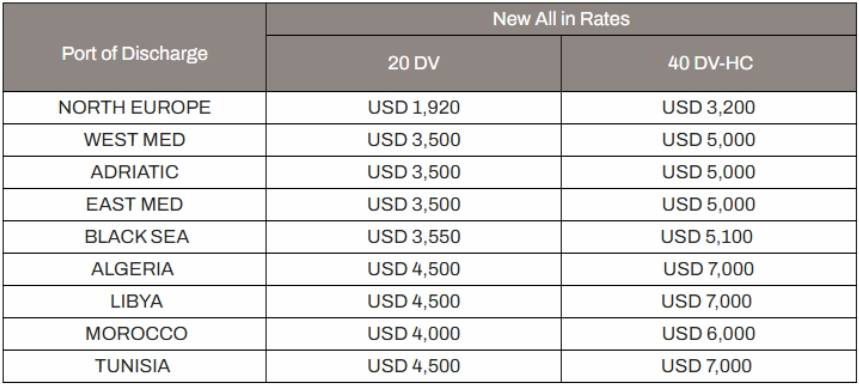Click the USD 3,200 rate cell
859x386 pixels.
709,108
